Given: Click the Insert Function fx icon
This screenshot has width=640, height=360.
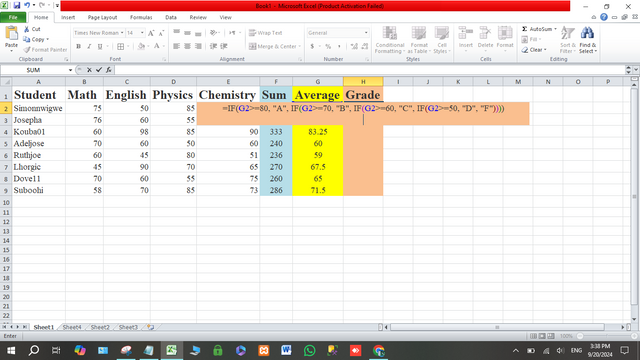Looking at the screenshot, I should tap(109, 70).
